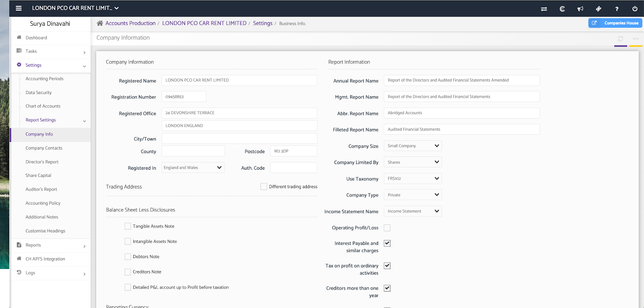Expand the Logs menu in sidebar
Image resolution: width=644 pixels, height=308 pixels.
point(84,274)
